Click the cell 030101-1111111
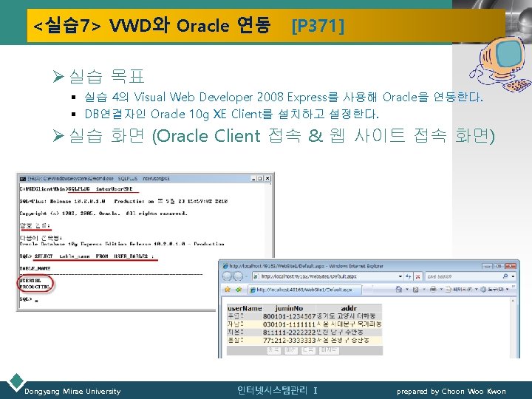This screenshot has height=399, width=532. tap(289, 324)
